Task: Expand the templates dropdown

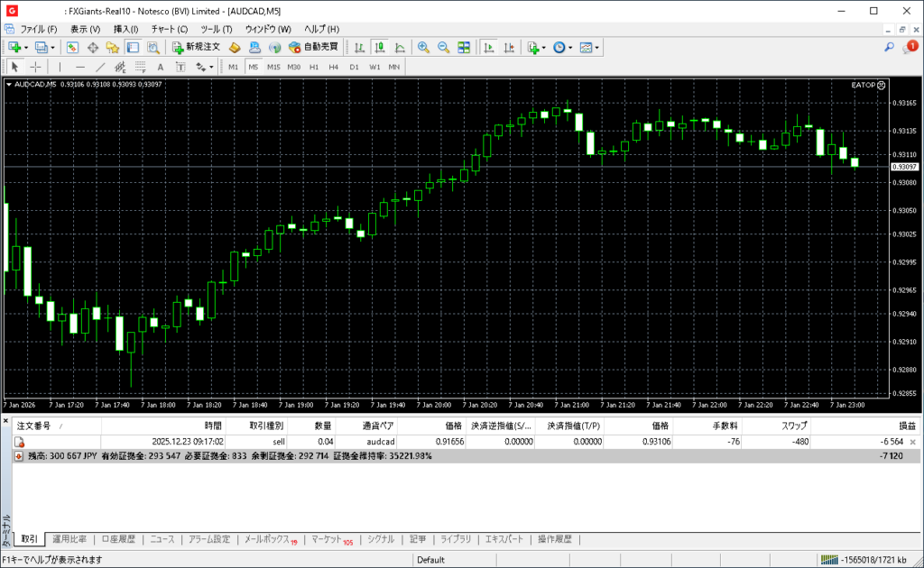Action: 597,48
